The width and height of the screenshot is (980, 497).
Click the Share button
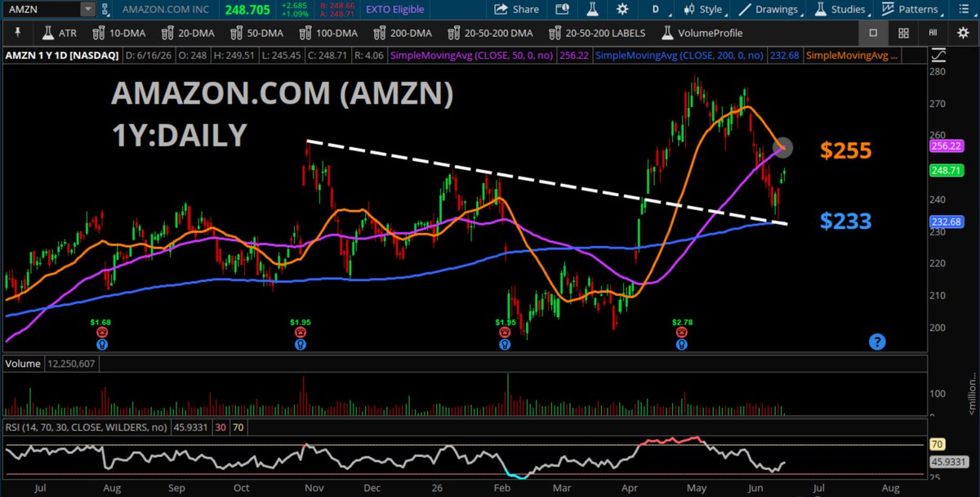coord(518,10)
